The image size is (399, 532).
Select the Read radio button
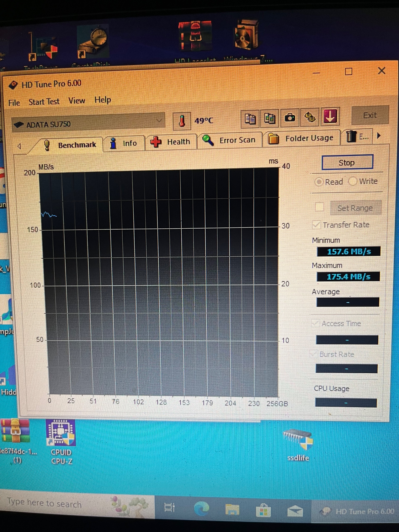point(319,182)
